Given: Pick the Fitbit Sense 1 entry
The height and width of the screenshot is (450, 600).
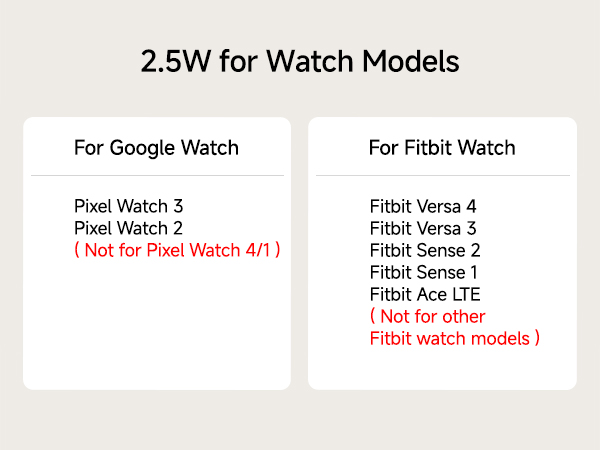Looking at the screenshot, I should coord(424,272).
